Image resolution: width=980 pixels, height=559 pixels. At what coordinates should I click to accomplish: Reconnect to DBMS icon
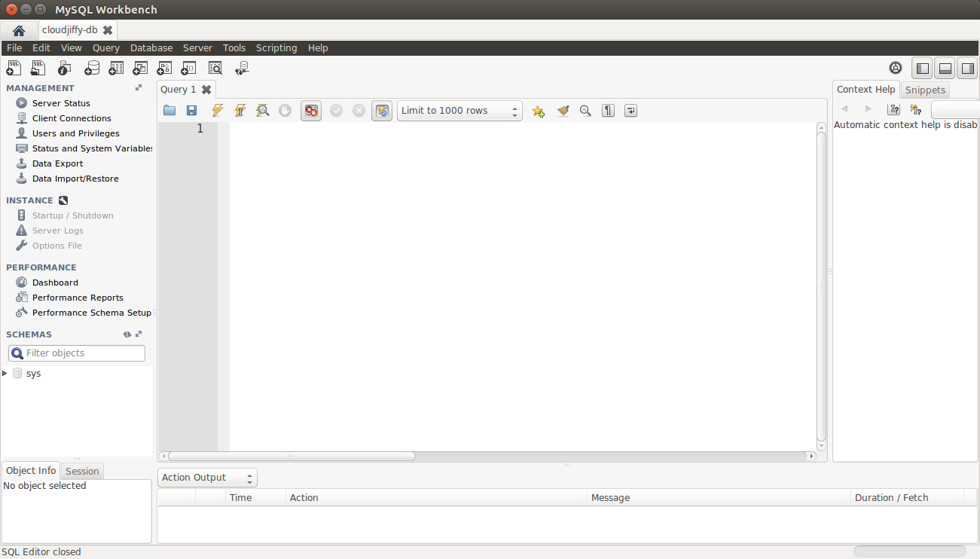point(241,69)
